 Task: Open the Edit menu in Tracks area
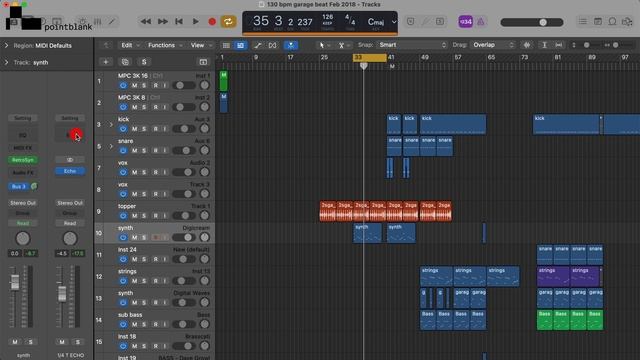[x=130, y=45]
